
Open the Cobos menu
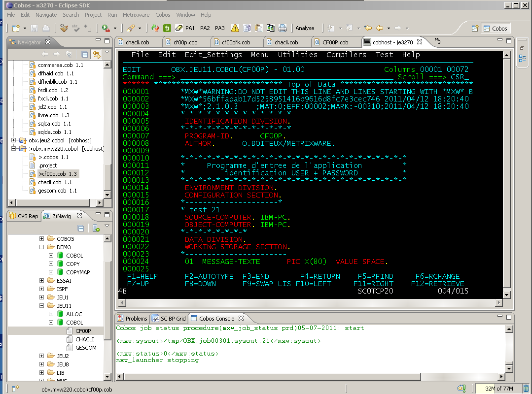pos(163,15)
